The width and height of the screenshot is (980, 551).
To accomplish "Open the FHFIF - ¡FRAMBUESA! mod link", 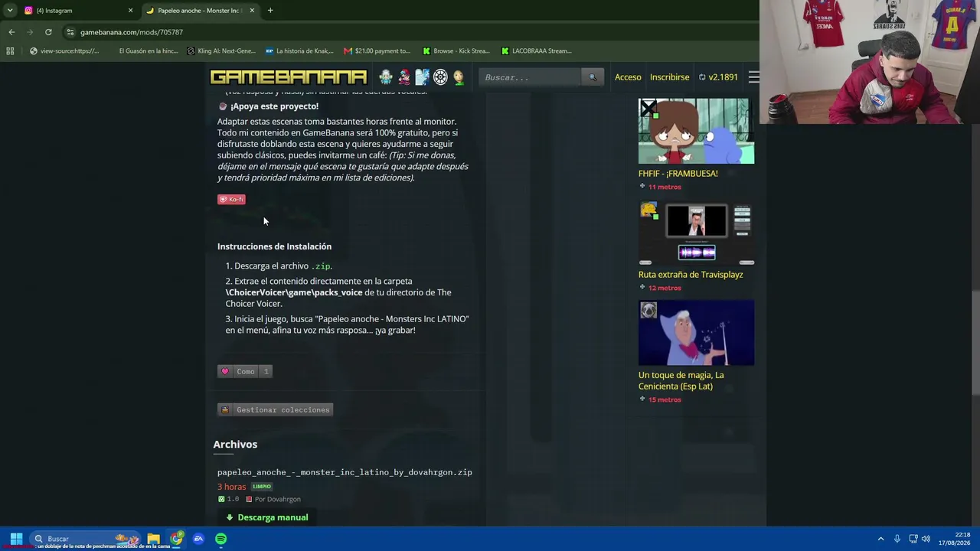I will [678, 174].
